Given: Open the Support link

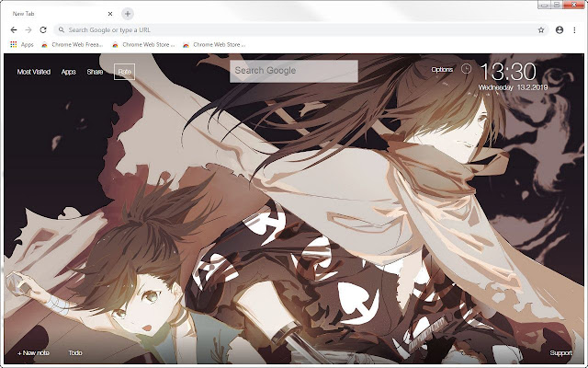Looking at the screenshot, I should pos(560,353).
